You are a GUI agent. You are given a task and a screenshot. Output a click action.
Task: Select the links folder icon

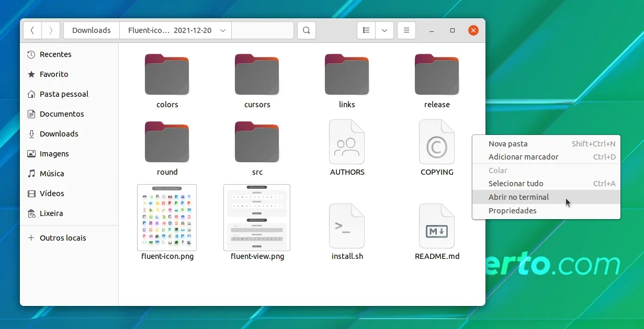tap(347, 74)
